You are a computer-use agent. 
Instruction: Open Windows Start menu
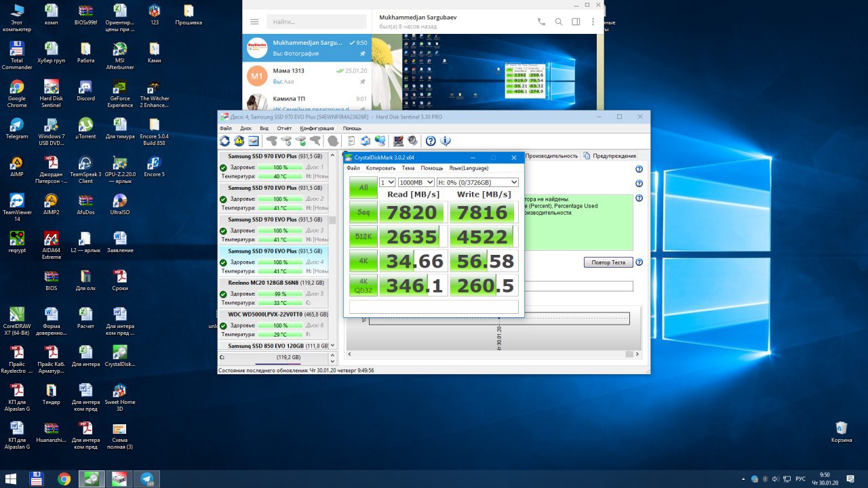pos(11,479)
